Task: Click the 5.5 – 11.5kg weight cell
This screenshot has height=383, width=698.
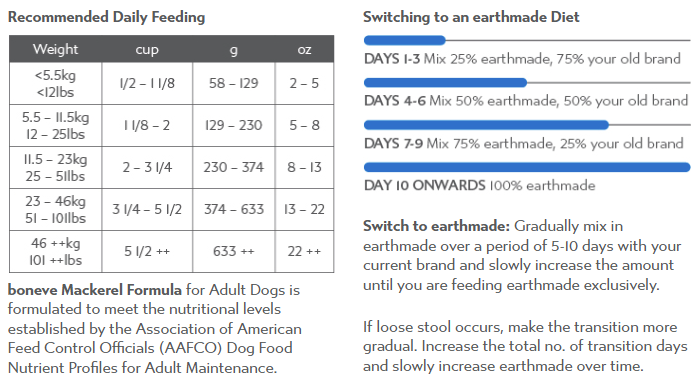Action: point(56,126)
